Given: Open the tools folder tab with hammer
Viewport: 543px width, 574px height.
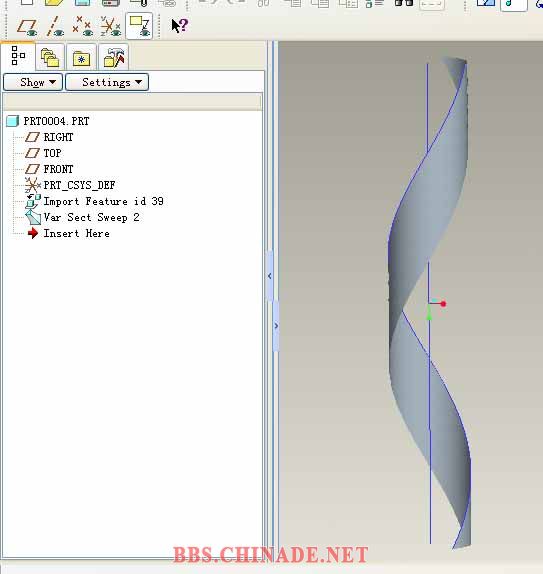Looking at the screenshot, I should (114, 57).
